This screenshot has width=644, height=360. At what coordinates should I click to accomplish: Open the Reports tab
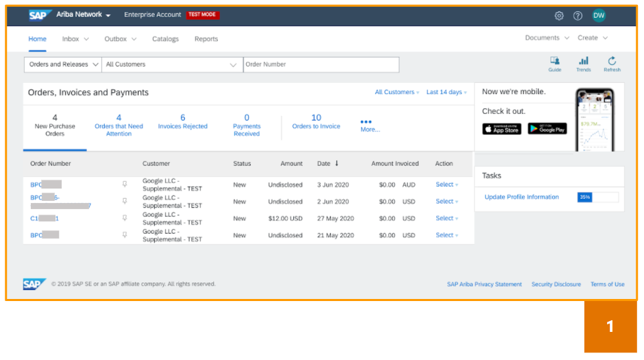point(206,39)
